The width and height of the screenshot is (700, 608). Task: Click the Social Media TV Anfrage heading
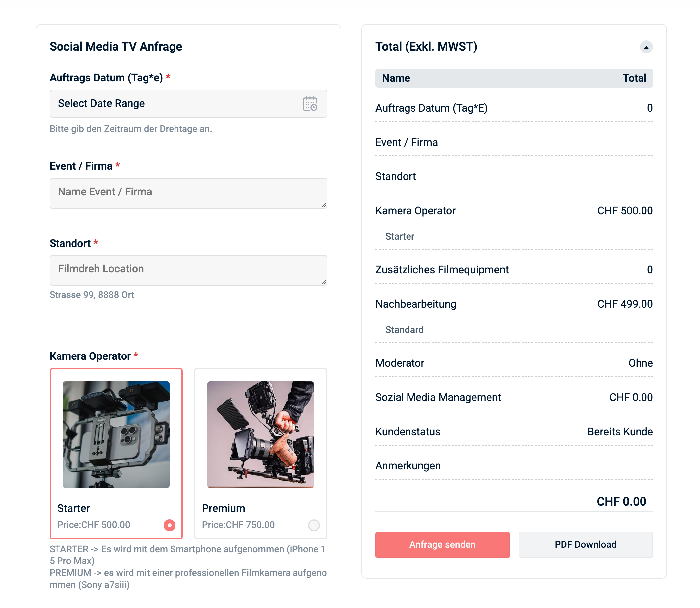(x=116, y=47)
